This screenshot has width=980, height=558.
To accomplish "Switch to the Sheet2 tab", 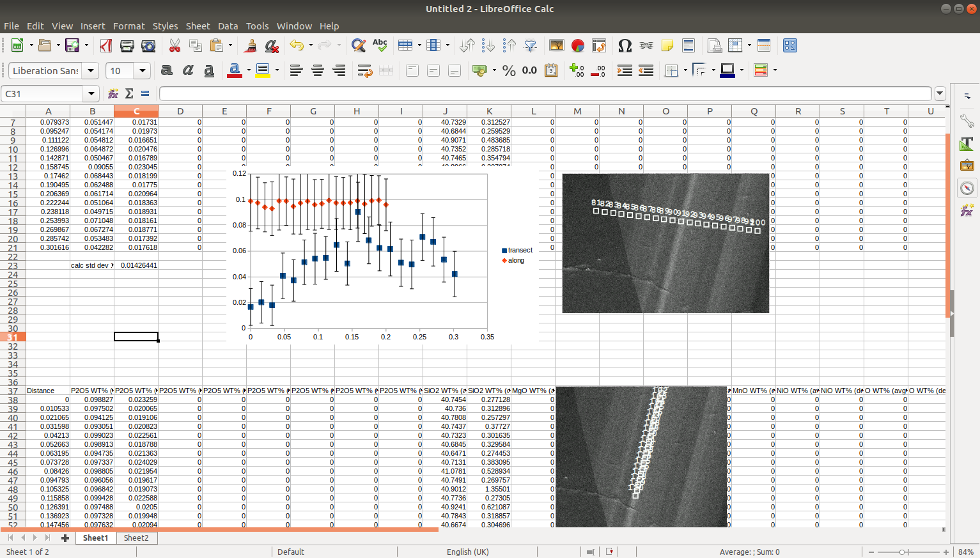I will 136,538.
